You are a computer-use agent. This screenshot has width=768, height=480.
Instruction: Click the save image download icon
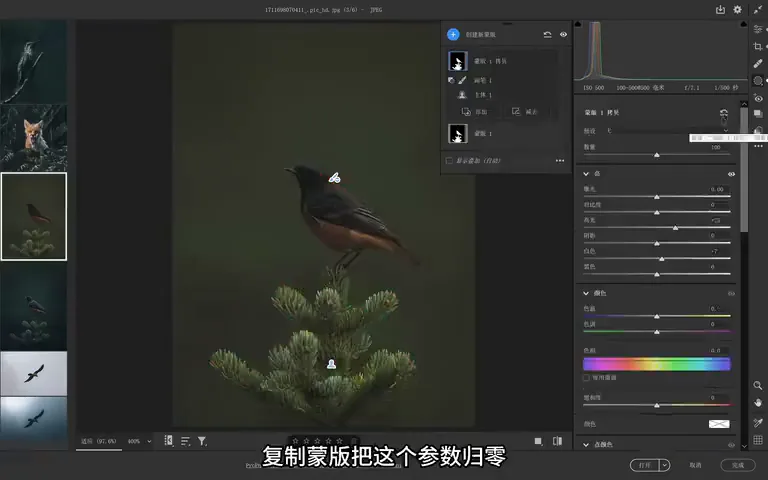[720, 9]
